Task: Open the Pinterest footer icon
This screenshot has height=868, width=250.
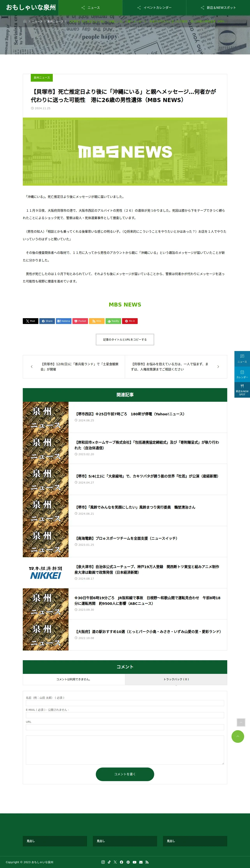Action: pyautogui.click(x=128, y=862)
